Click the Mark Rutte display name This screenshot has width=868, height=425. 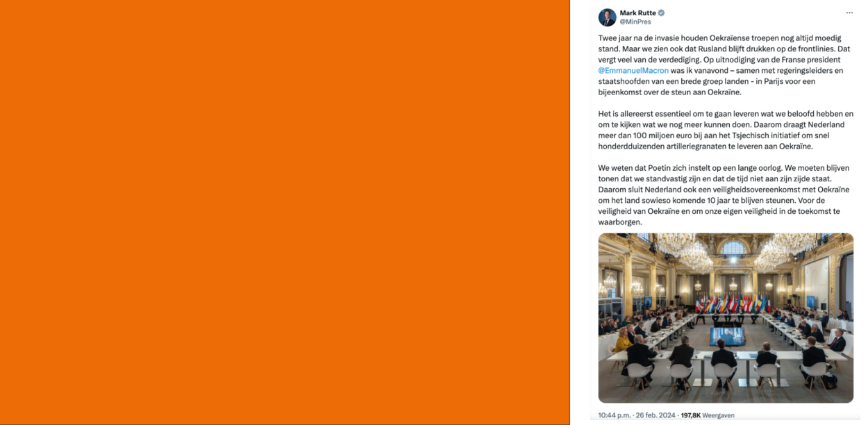pos(637,12)
